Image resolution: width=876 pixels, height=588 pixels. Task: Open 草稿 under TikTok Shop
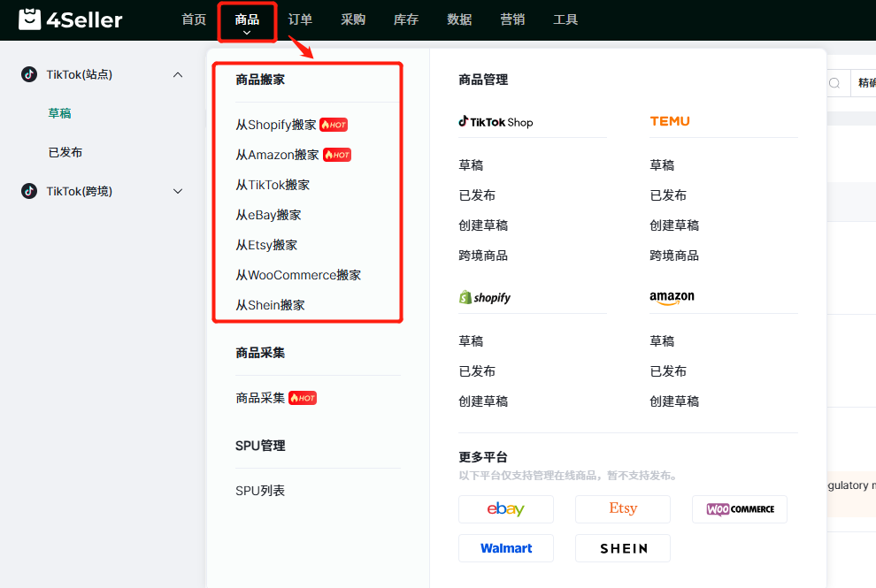[x=471, y=165]
